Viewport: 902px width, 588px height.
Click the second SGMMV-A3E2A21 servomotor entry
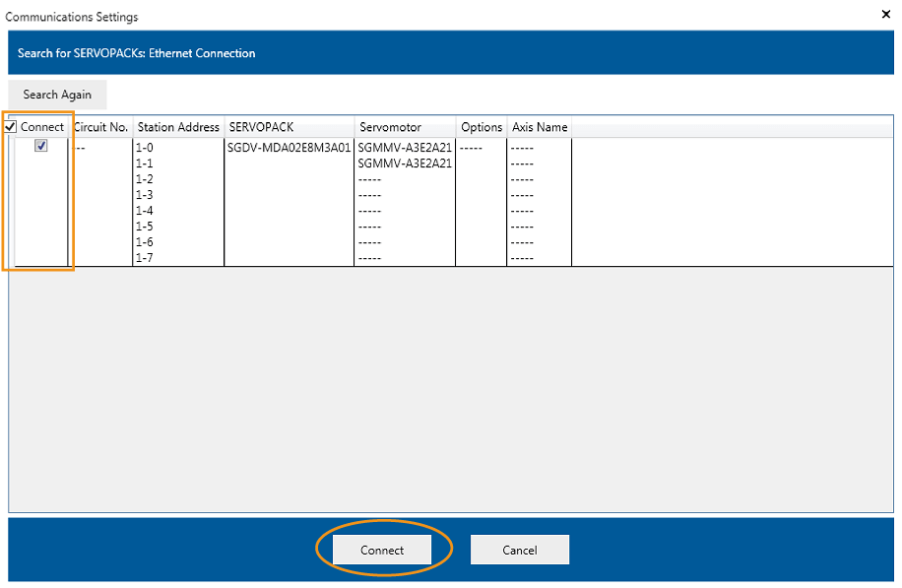click(405, 163)
